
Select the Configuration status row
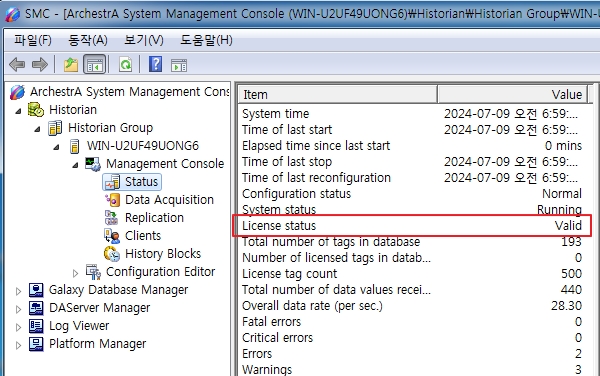tap(412, 194)
